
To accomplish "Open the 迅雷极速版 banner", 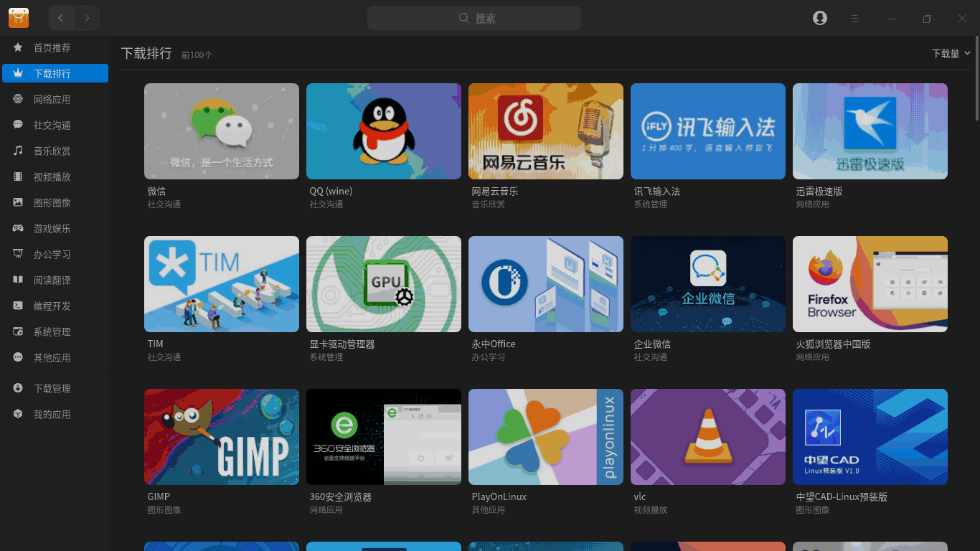I will pos(870,131).
